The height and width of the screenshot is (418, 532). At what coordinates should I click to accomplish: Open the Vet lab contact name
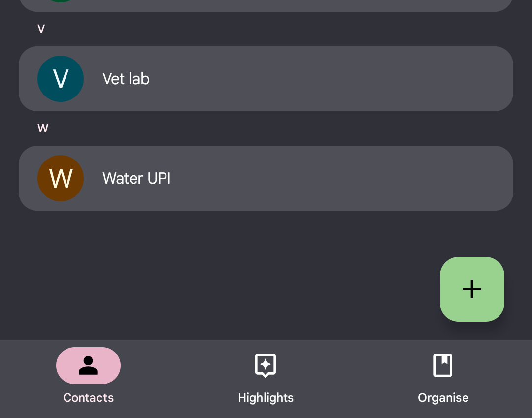126,79
